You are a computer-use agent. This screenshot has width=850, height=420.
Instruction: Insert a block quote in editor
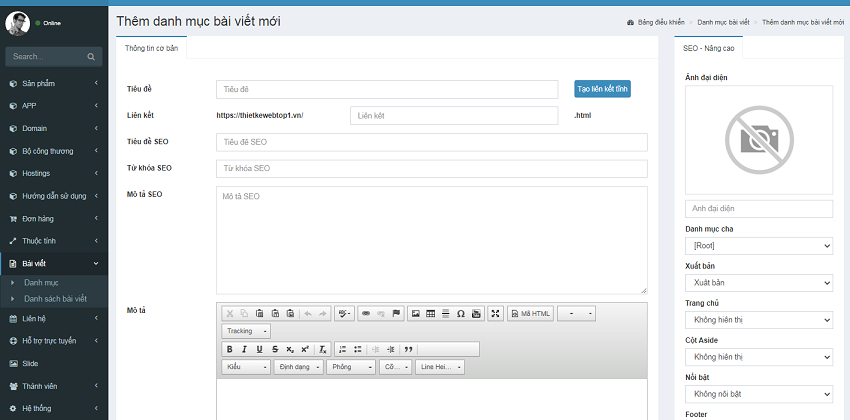tap(407, 349)
